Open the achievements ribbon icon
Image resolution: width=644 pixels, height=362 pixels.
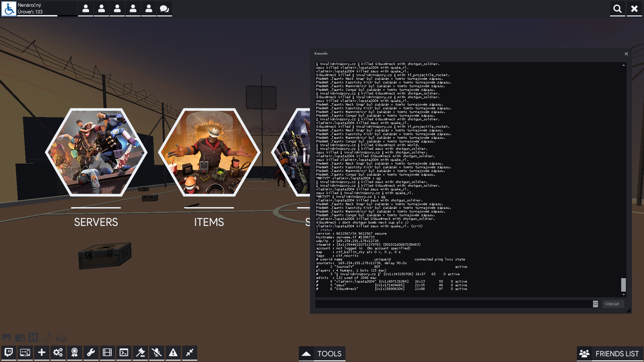pyautogui.click(x=74, y=353)
